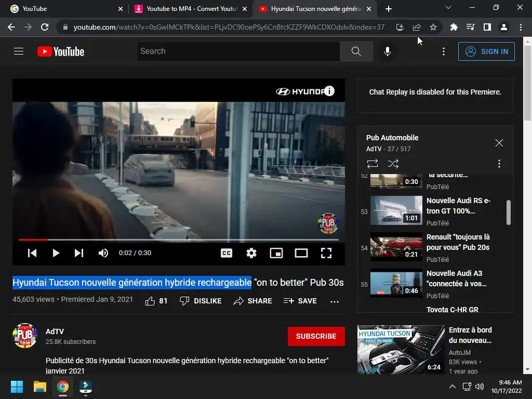Show video info card icon
The height and width of the screenshot is (399, 532).
pos(329,91)
